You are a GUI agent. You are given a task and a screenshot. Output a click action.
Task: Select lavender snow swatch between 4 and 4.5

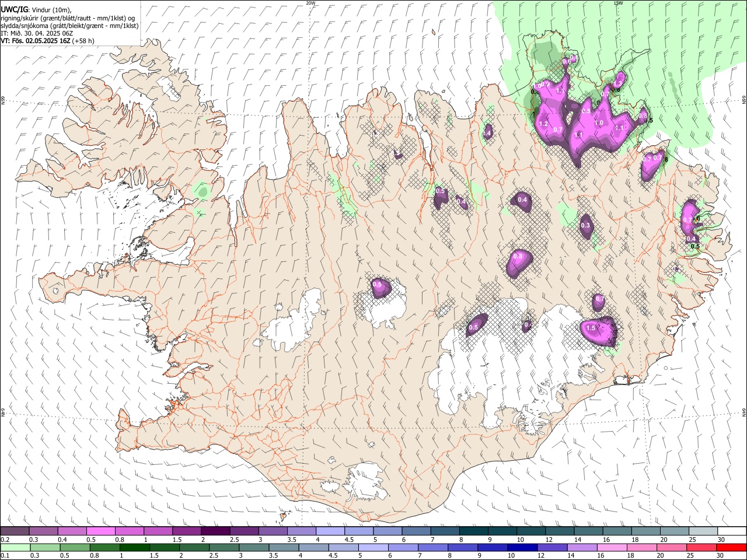pos(330,531)
